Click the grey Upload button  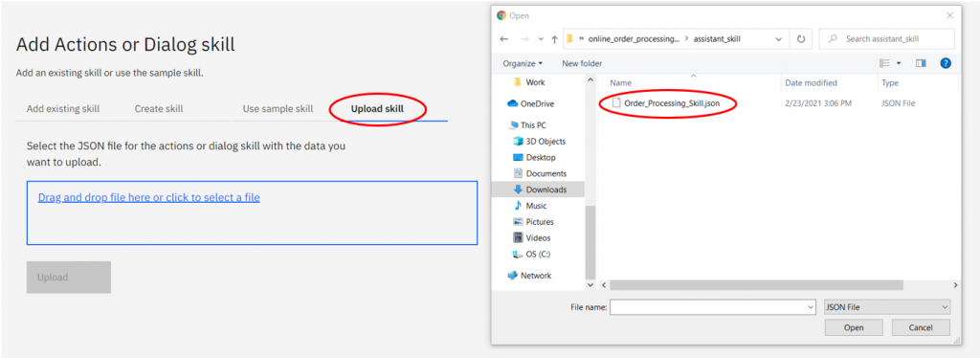click(69, 278)
